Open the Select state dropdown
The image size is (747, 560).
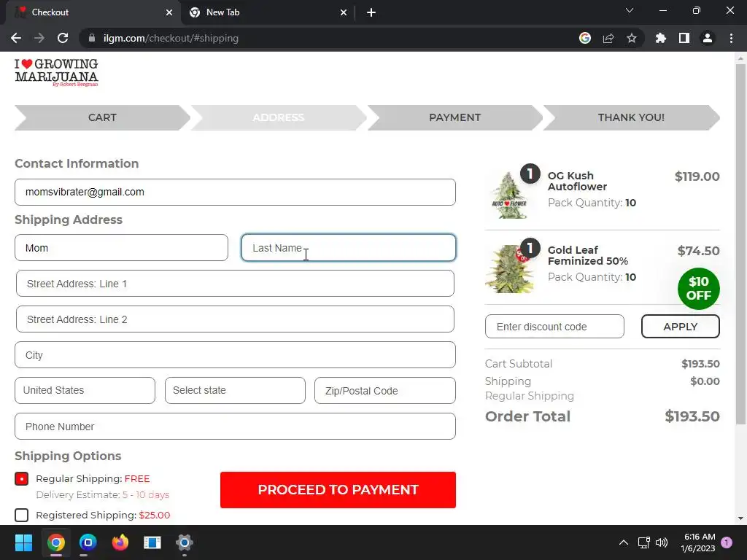pyautogui.click(x=235, y=391)
